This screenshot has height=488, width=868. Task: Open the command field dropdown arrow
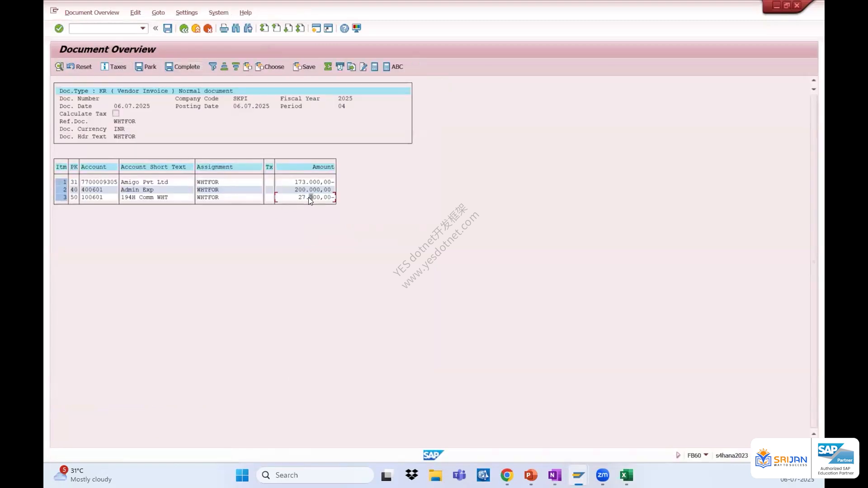coord(143,28)
